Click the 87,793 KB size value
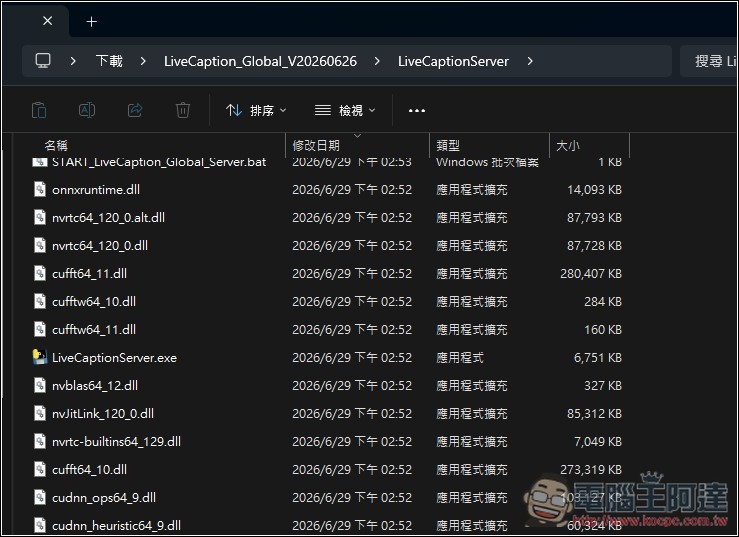The width and height of the screenshot is (739, 537). tap(594, 217)
